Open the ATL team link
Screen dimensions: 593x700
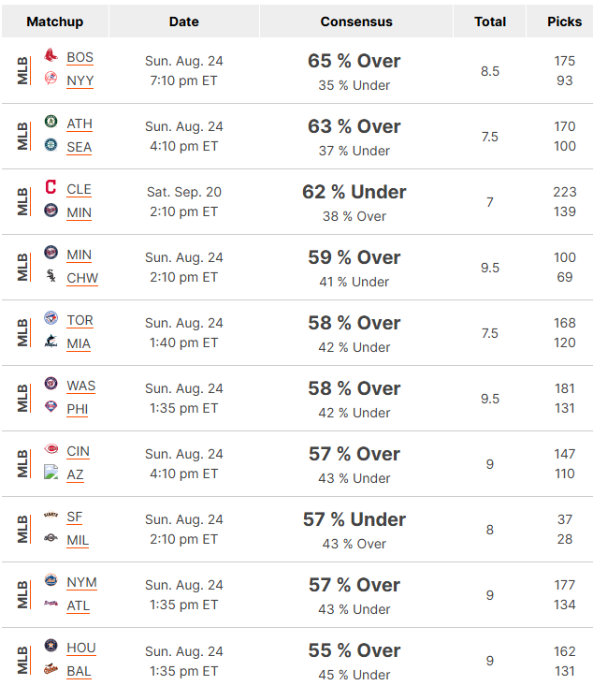click(x=78, y=606)
